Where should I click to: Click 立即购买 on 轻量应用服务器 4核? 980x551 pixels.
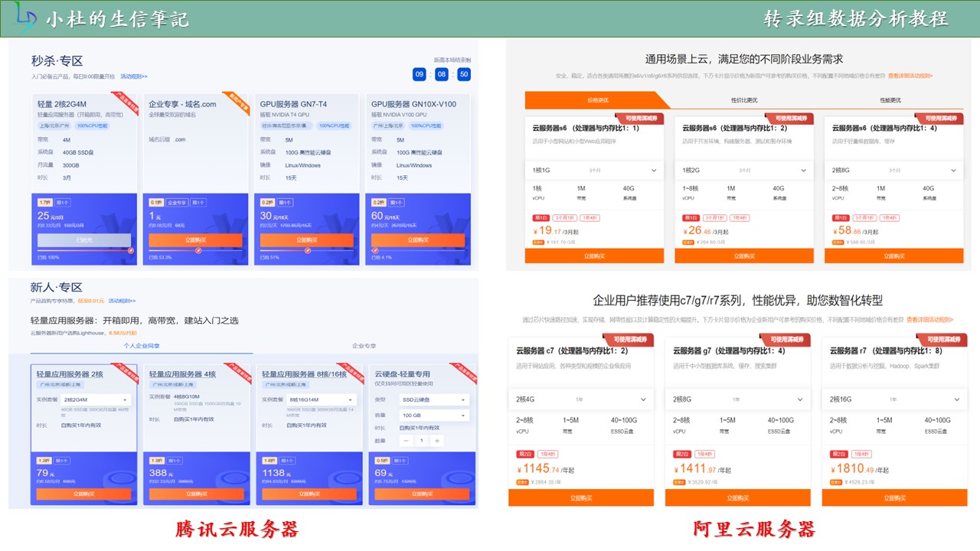196,494
